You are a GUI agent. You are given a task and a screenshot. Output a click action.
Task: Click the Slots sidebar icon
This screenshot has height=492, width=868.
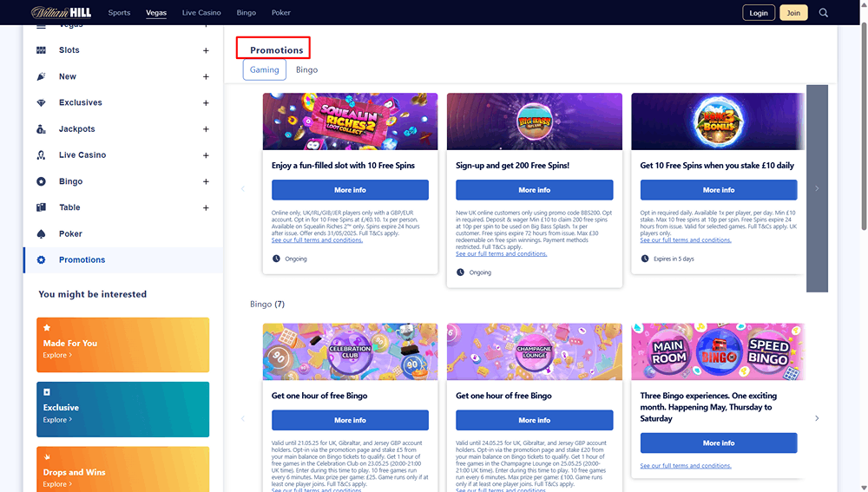pos(41,50)
